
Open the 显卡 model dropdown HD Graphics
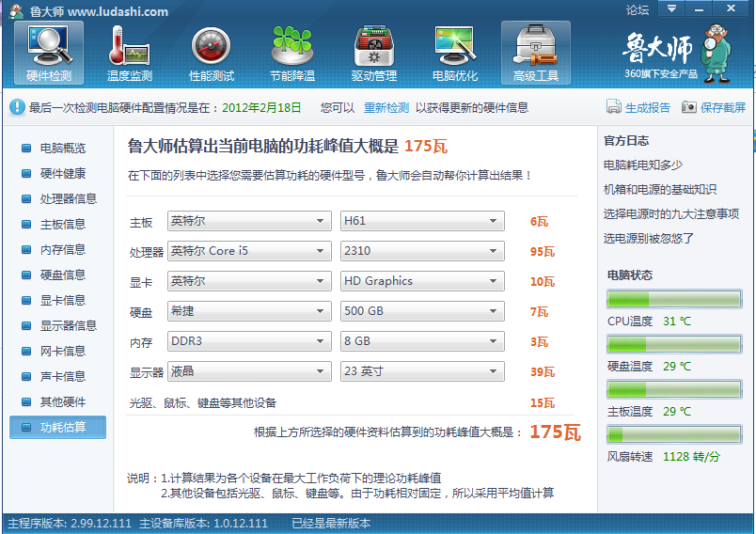coord(422,281)
